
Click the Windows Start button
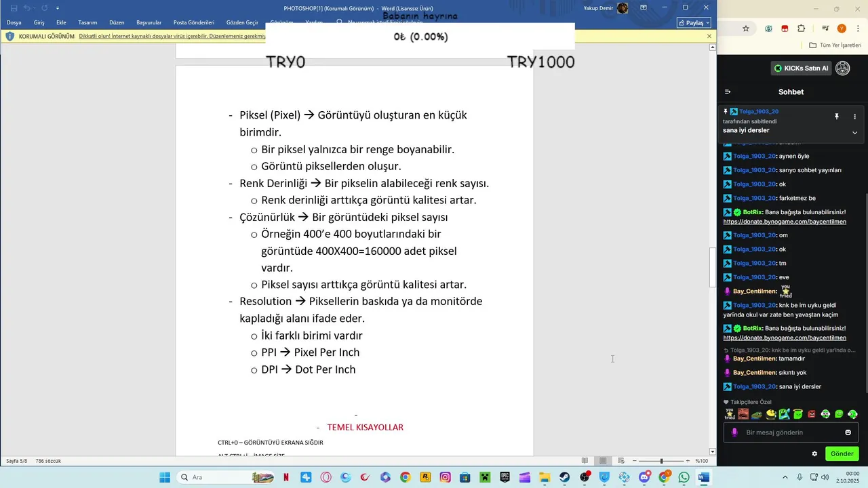coord(165,477)
